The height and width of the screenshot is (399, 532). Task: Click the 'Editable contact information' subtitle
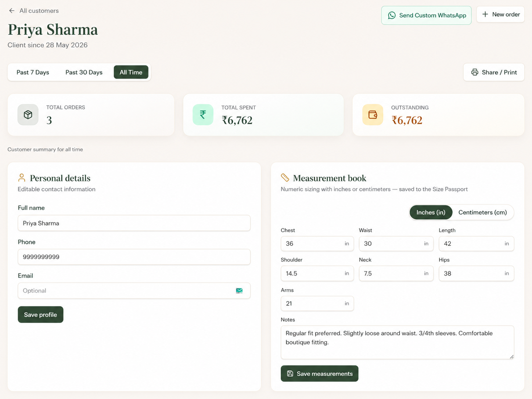coord(57,189)
